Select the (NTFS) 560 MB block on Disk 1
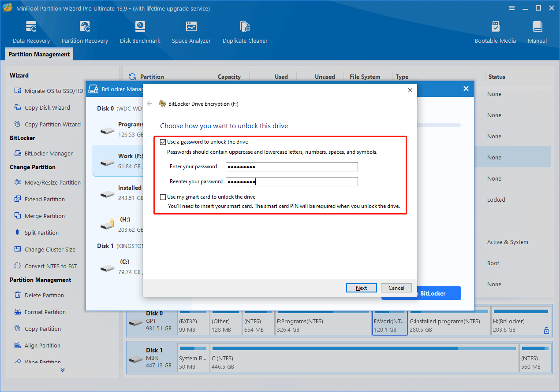Viewport: 560px width, 392px height. coord(535,358)
